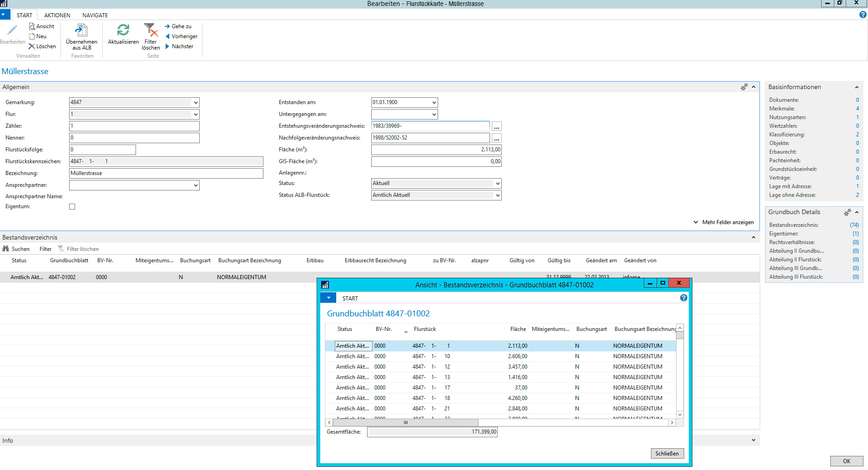Open Bestandsverzeichnis count link (74)
Screen dimensions: 868x470
854,225
